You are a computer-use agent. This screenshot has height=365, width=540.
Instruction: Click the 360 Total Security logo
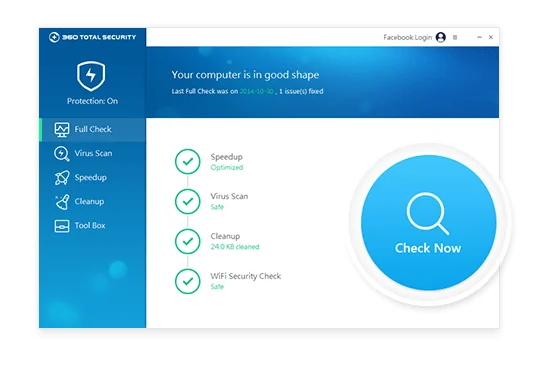pos(92,37)
